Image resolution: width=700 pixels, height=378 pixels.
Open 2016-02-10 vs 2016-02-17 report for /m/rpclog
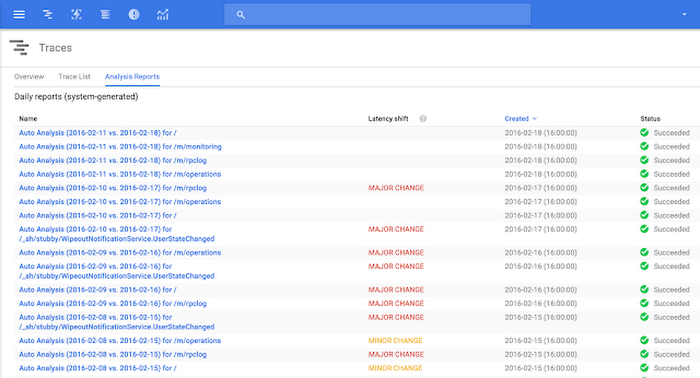click(x=113, y=188)
